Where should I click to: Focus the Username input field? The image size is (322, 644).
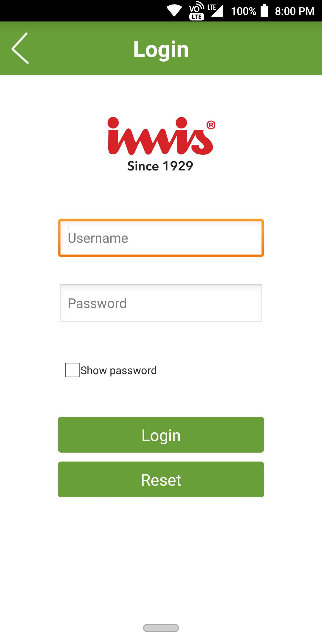pos(161,238)
